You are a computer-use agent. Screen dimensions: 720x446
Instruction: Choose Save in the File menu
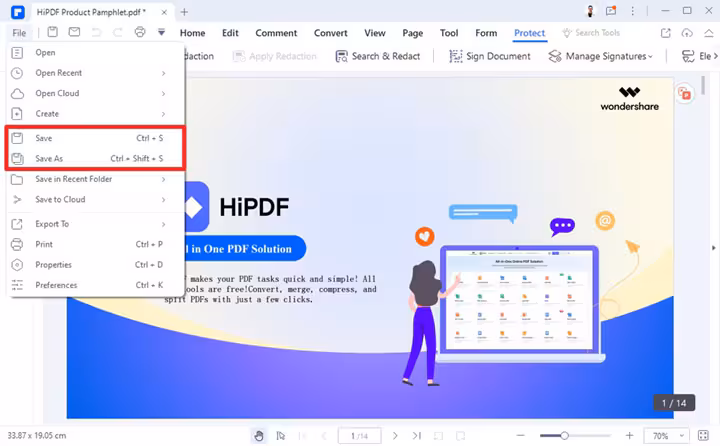tap(95, 138)
